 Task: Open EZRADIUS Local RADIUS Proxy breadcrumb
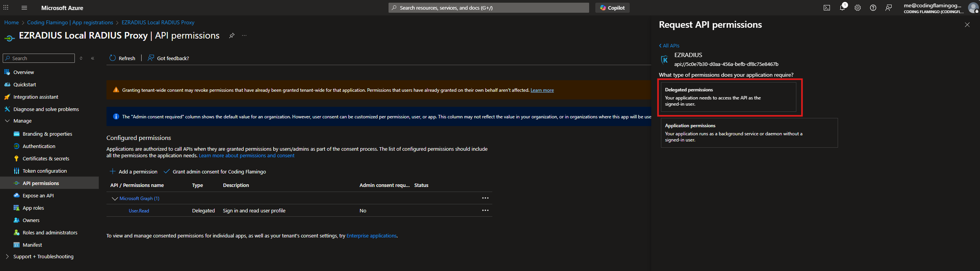point(158,22)
